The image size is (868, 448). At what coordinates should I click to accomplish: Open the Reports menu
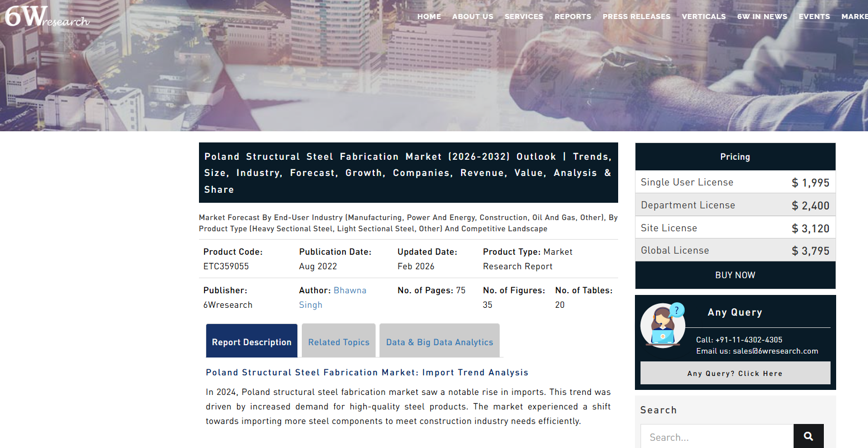pyautogui.click(x=572, y=17)
